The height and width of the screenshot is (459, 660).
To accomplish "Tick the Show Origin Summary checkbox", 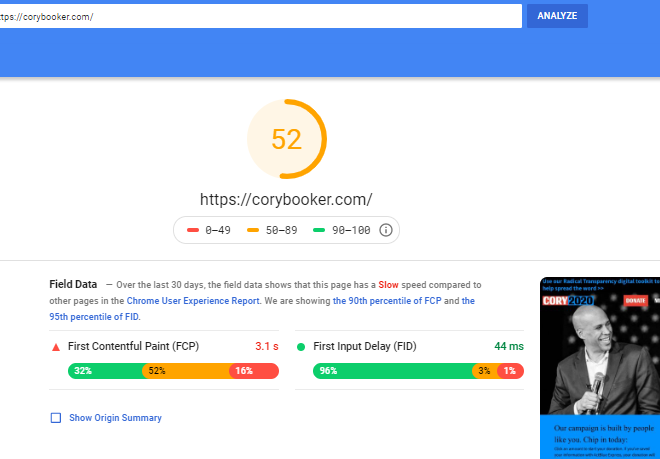I will coord(56,418).
